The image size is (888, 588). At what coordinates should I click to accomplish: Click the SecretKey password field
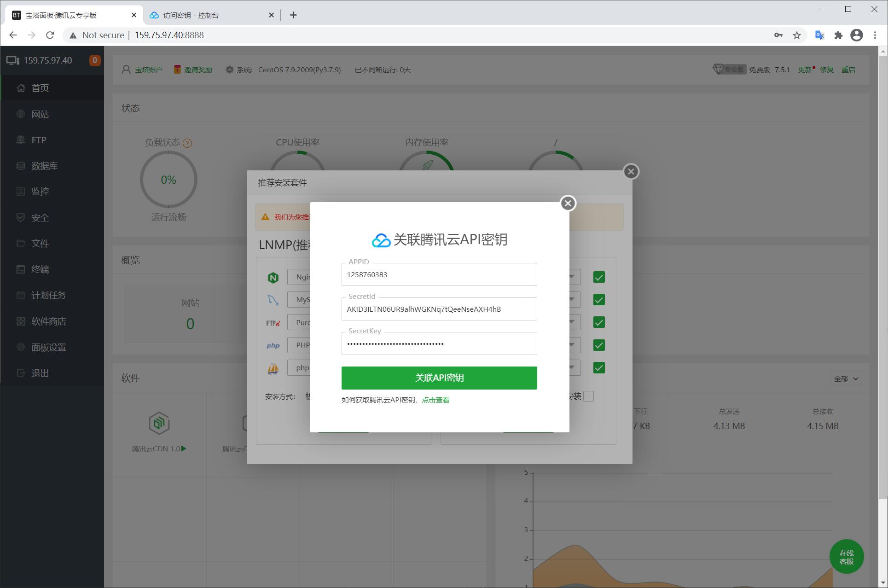[x=439, y=343]
